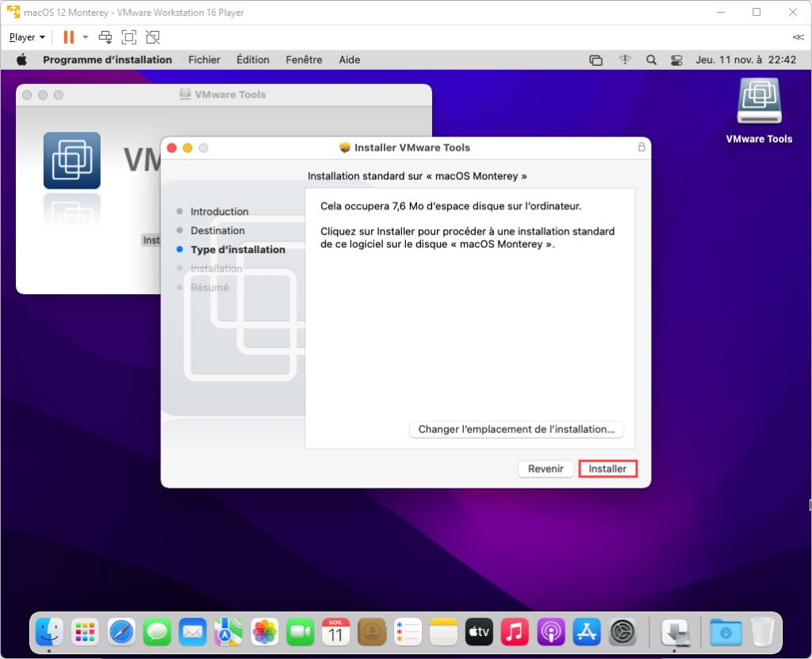Click Changer l'emplacement de l'installation
This screenshot has height=659, width=812.
pyautogui.click(x=516, y=429)
